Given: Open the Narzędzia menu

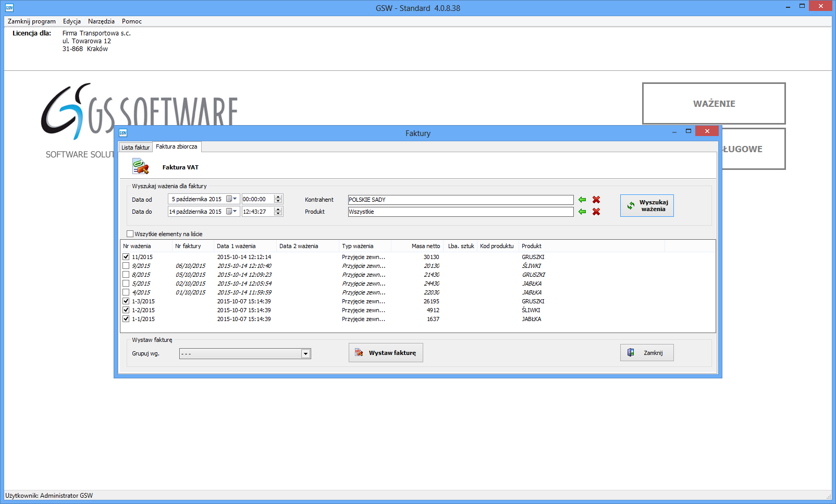Looking at the screenshot, I should coord(101,21).
